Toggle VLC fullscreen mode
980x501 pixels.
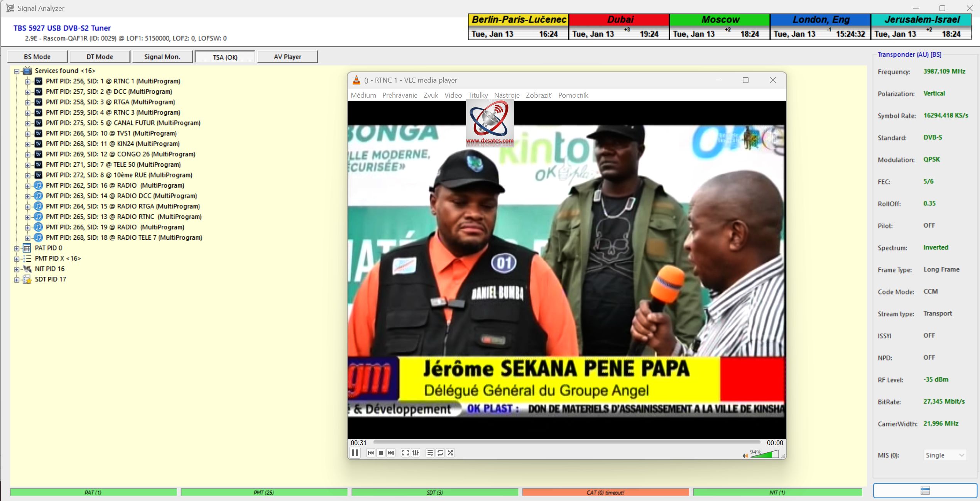405,453
